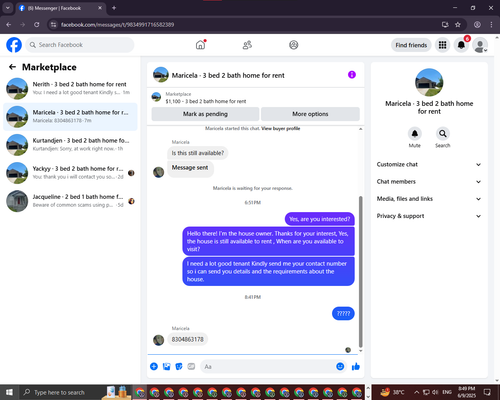Viewport: 500px width, 400px height.
Task: Open the Friends icon in top navigation
Action: (247, 45)
